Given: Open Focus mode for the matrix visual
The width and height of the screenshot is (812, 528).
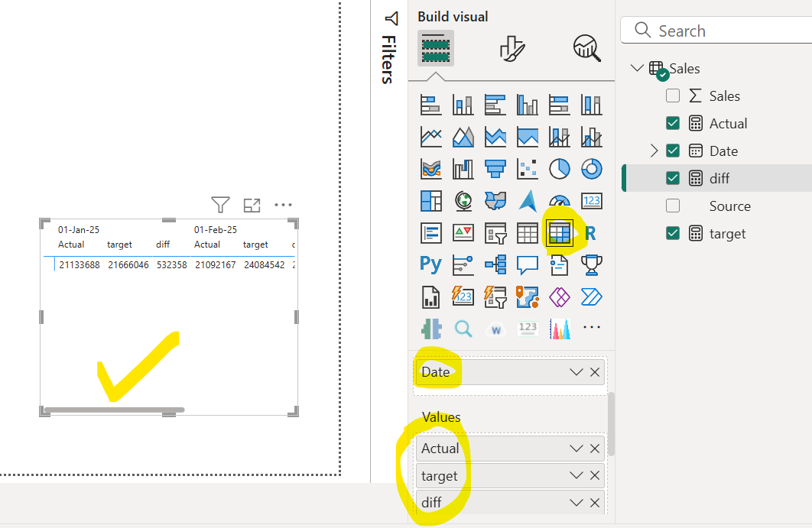Looking at the screenshot, I should pos(252,205).
